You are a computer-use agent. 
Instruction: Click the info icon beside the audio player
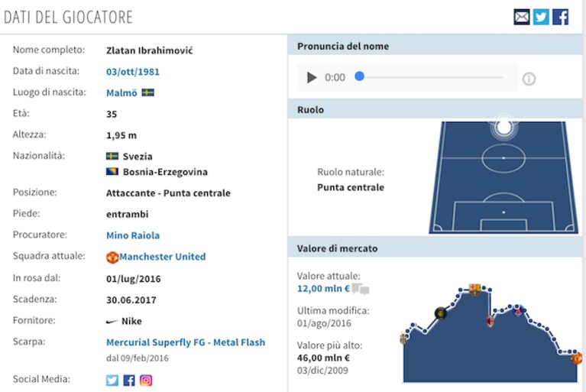pyautogui.click(x=529, y=79)
